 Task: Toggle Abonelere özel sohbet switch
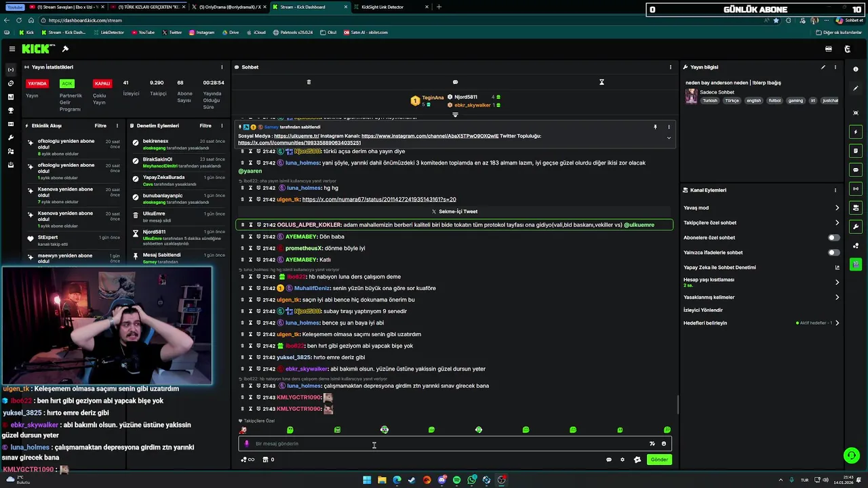tap(833, 237)
